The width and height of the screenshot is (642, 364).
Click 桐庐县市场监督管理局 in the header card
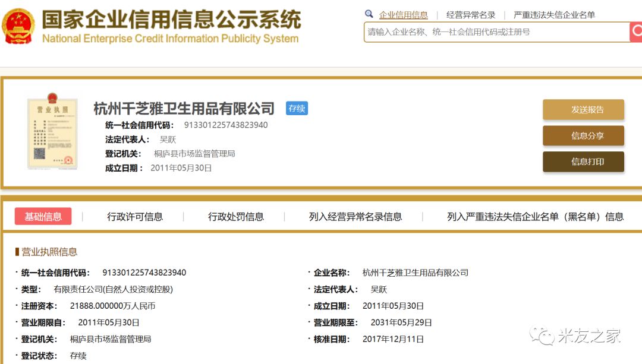[x=194, y=154]
